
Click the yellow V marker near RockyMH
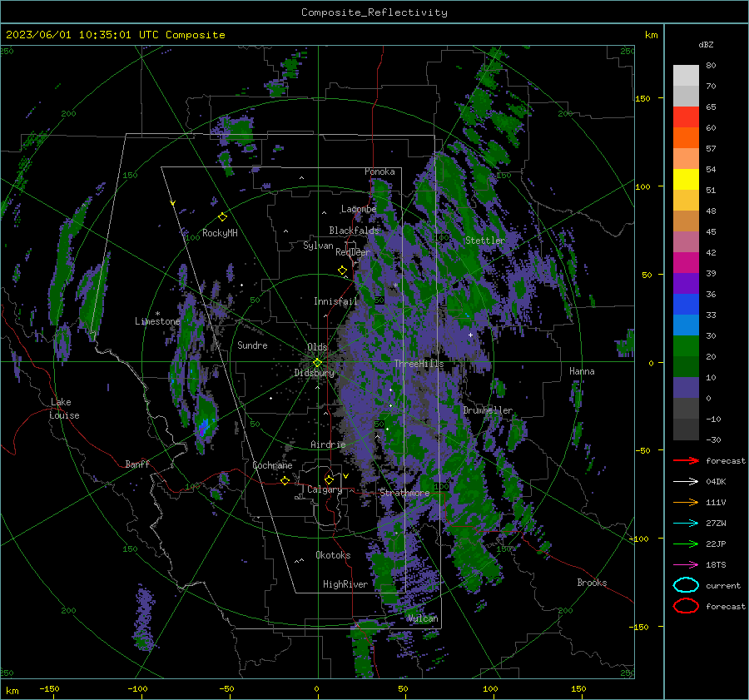coord(173,203)
